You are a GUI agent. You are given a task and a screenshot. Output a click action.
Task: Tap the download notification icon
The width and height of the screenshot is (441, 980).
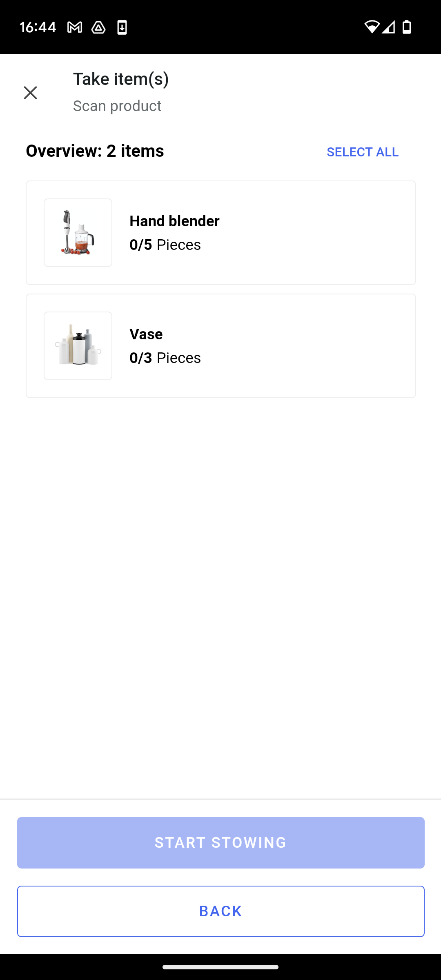(122, 27)
